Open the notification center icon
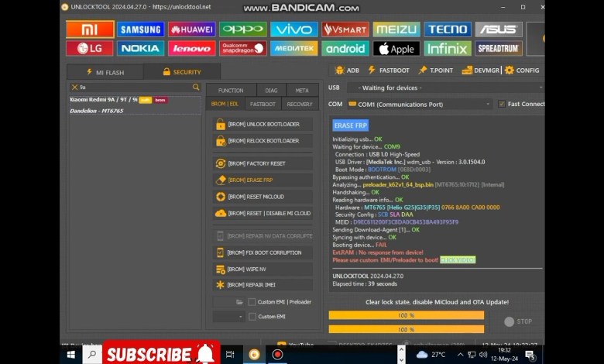This screenshot has height=364, width=604. click(530, 355)
